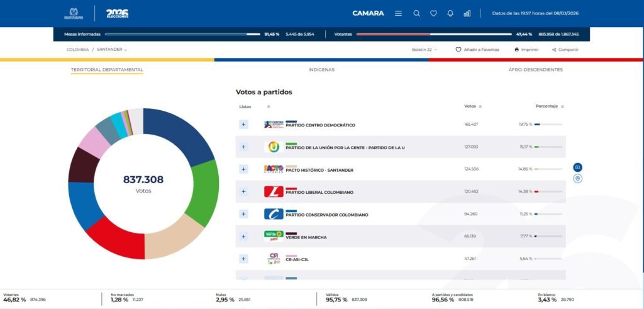
Task: Click Añadir a Favoritos
Action: coord(477,49)
